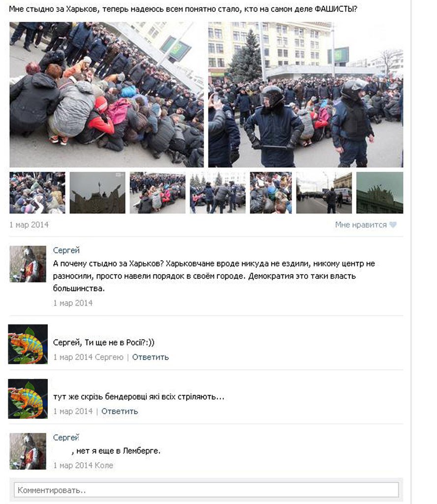Click Ответить under the бендеровці comment
This screenshot has width=437, height=504.
click(x=120, y=411)
